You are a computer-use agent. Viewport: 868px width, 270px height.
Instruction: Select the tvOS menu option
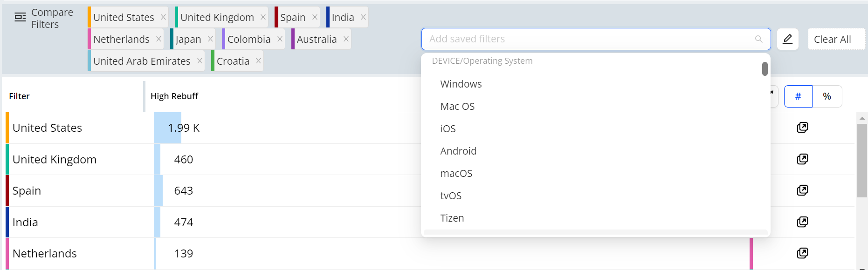(450, 196)
